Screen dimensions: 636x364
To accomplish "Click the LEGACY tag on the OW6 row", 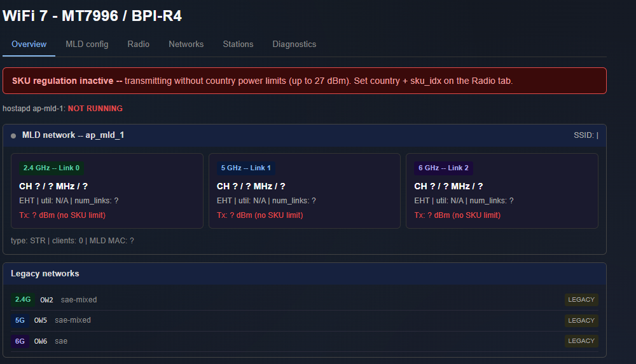I will tap(581, 341).
